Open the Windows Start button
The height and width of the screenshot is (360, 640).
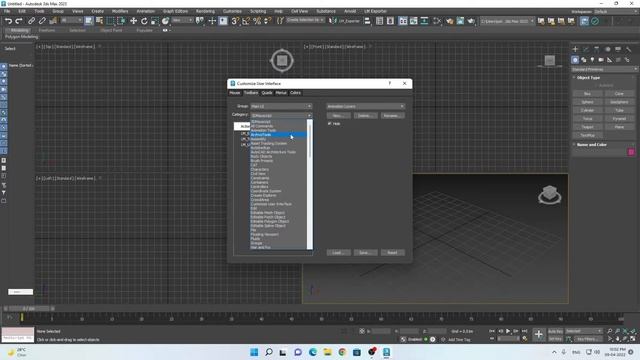tap(254, 352)
